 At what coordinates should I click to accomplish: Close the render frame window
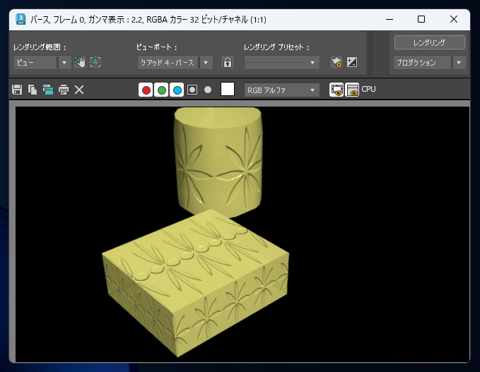(x=454, y=19)
